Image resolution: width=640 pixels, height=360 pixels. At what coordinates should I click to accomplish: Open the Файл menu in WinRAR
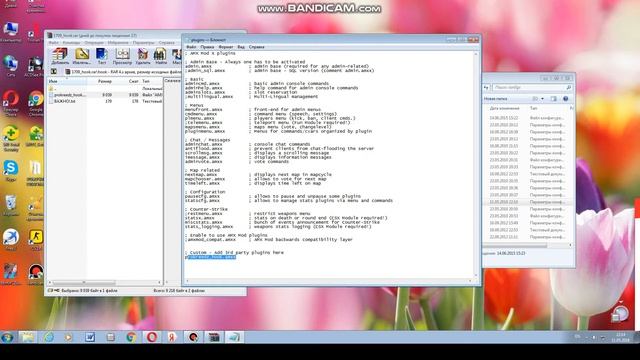pyautogui.click(x=53, y=42)
